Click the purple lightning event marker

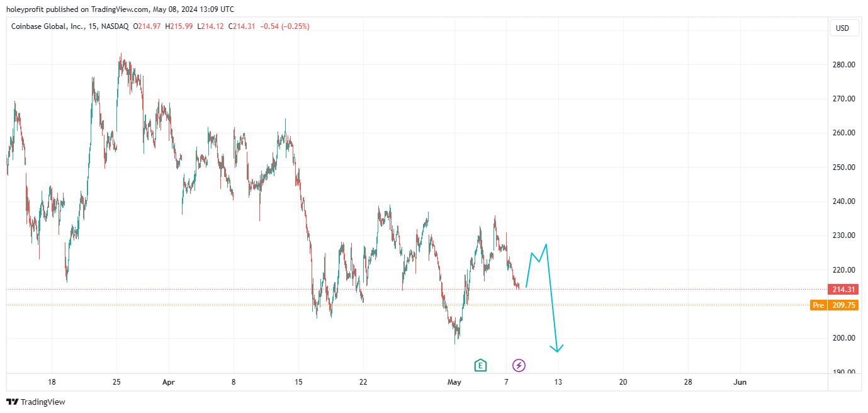coord(519,365)
